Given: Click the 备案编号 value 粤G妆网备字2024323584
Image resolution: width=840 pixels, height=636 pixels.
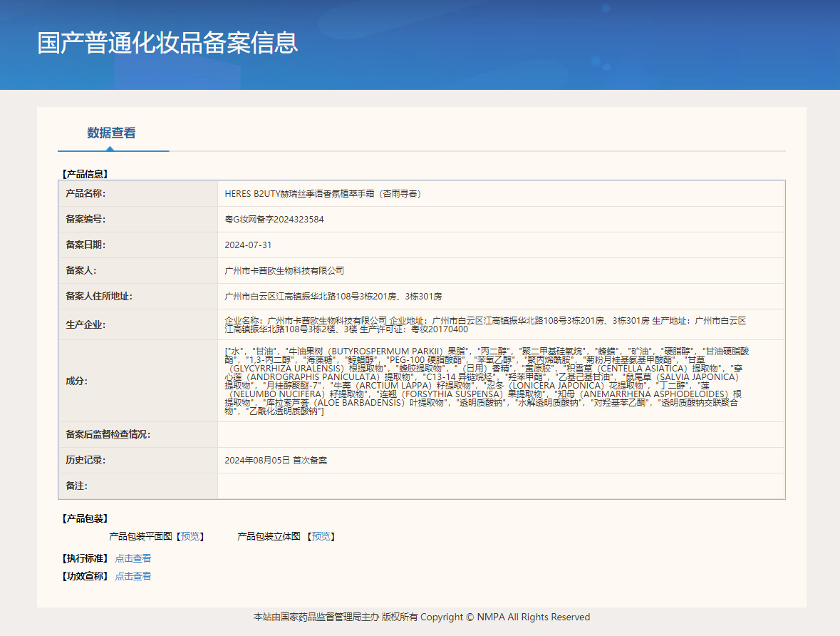Looking at the screenshot, I should [274, 220].
